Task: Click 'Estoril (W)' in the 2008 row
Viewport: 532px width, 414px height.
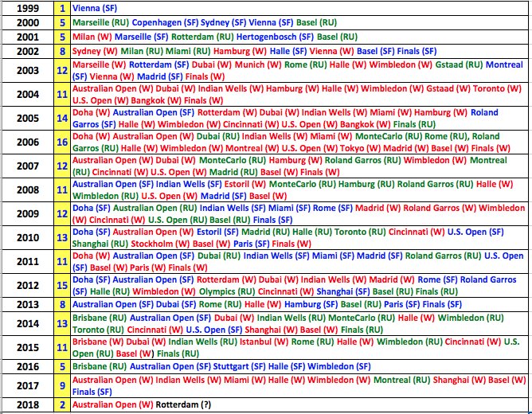Action: coord(245,185)
